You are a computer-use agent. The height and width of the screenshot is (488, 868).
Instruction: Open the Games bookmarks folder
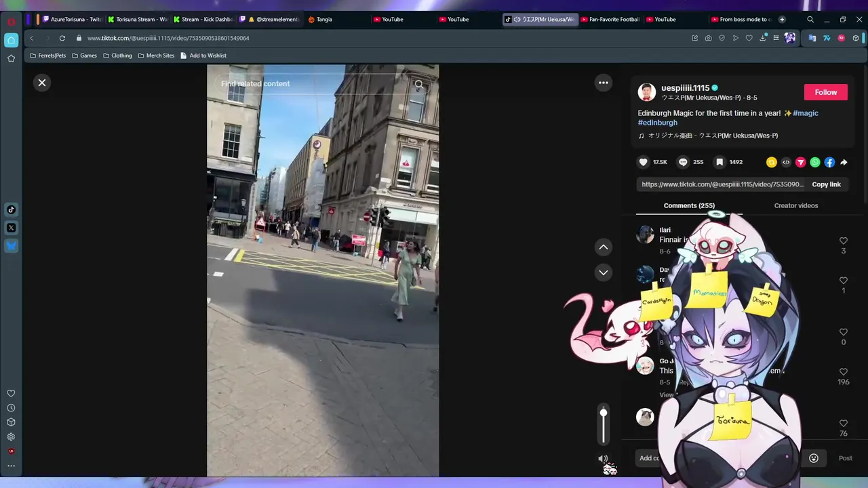click(x=85, y=56)
